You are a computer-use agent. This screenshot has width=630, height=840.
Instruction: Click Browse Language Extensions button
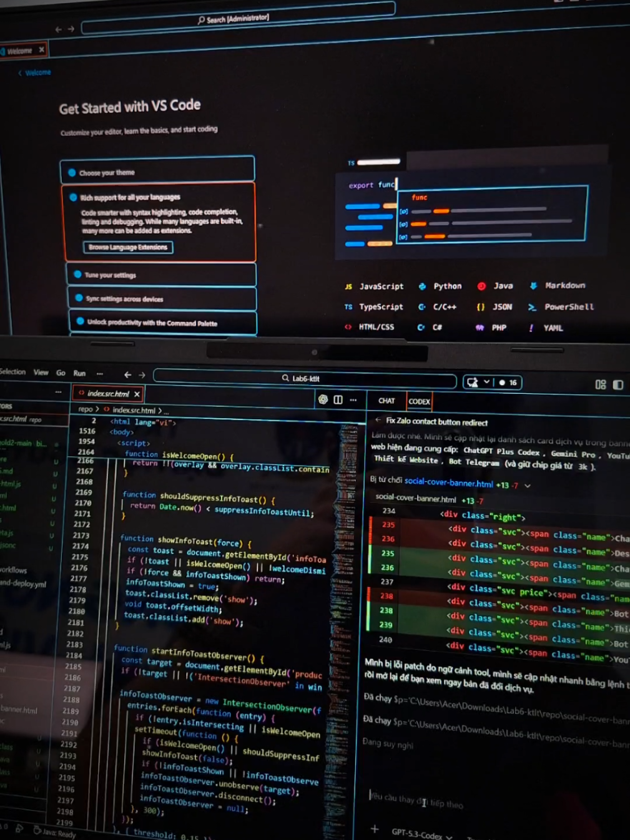click(128, 247)
